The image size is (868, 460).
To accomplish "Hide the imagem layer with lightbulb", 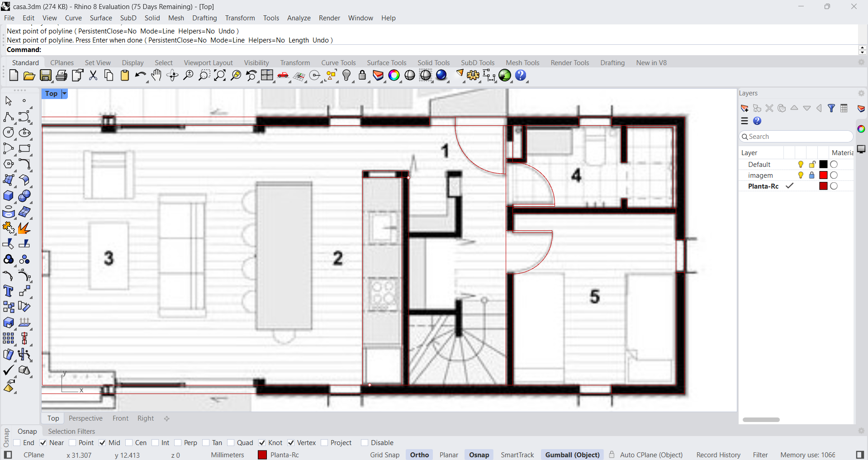I will 801,175.
